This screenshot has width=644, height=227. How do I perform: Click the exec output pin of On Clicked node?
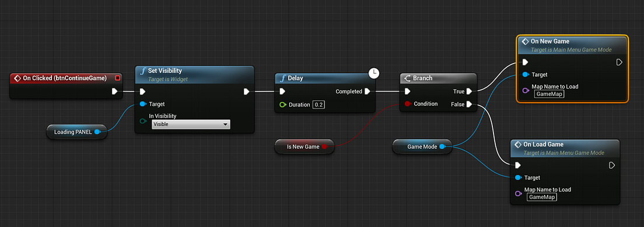[x=115, y=91]
